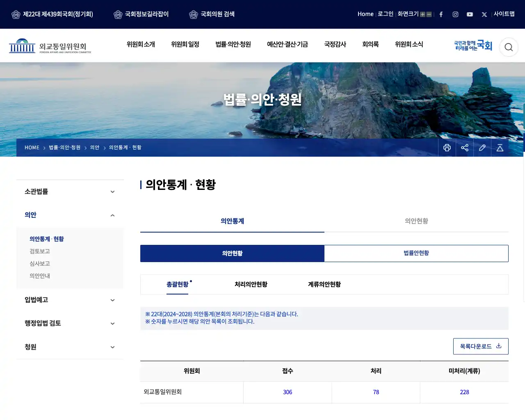Increase screen size with plus icon
This screenshot has height=420, width=525.
pyautogui.click(x=422, y=14)
